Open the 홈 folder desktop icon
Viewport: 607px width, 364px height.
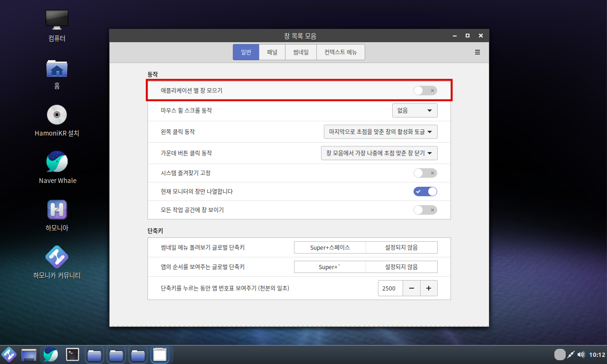click(x=57, y=73)
